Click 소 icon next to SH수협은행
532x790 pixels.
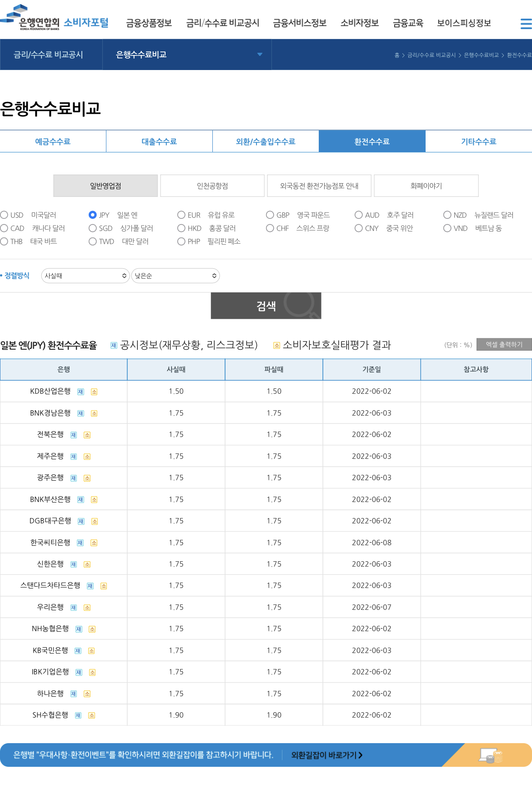(92, 716)
